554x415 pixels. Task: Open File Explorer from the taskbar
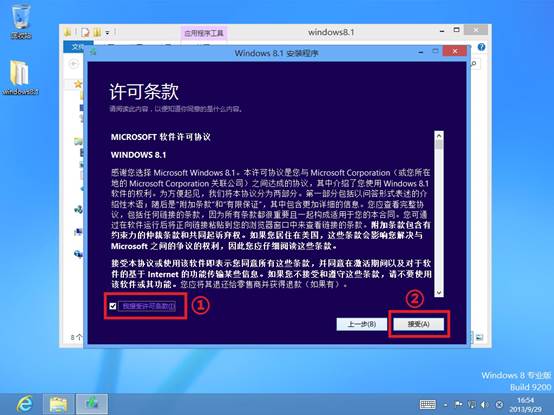[x=58, y=404]
